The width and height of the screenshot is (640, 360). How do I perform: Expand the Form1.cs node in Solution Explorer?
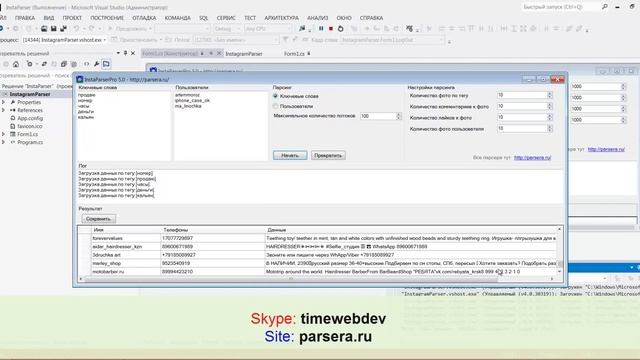(4, 134)
